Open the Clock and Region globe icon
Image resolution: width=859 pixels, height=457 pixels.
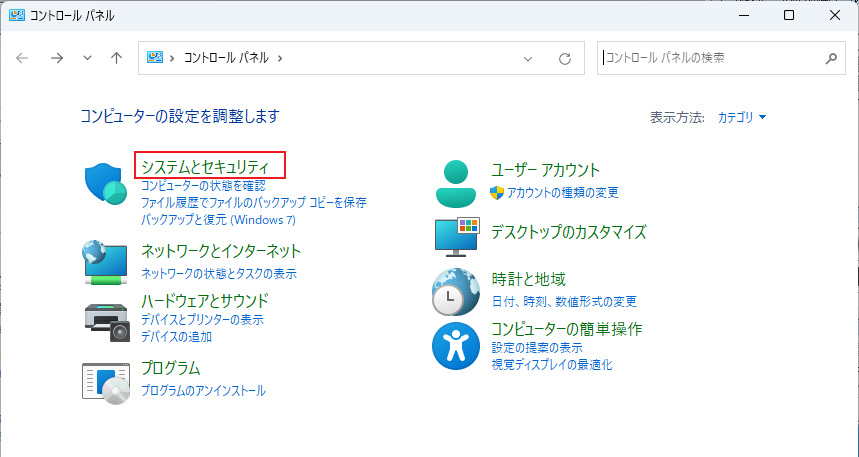click(x=456, y=292)
